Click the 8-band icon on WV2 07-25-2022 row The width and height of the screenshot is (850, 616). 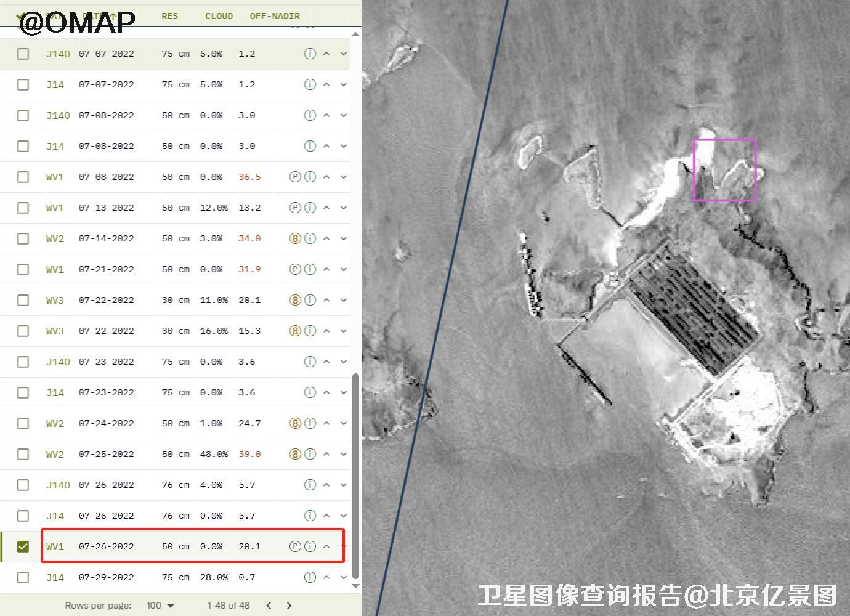pos(295,454)
